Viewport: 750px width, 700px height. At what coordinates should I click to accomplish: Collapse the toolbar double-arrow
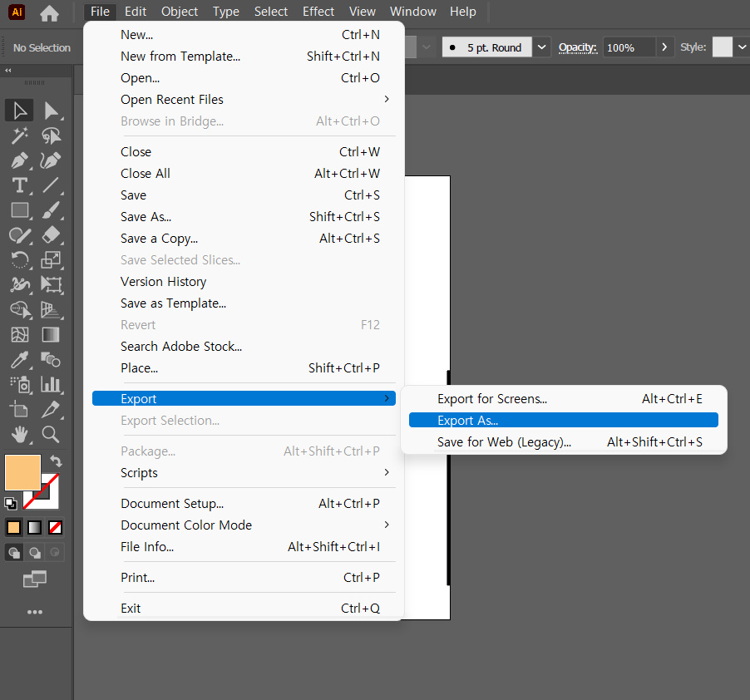point(7,71)
